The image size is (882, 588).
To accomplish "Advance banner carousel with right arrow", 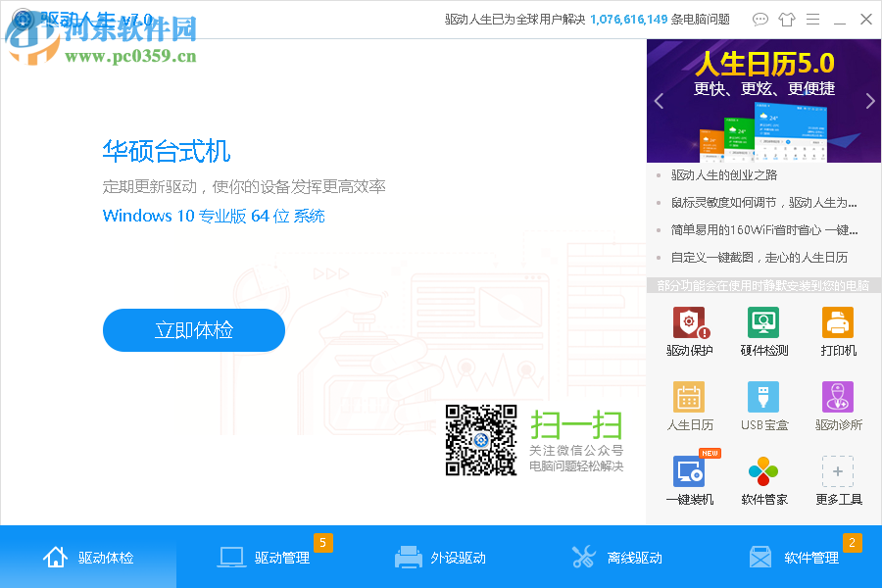I will (869, 101).
